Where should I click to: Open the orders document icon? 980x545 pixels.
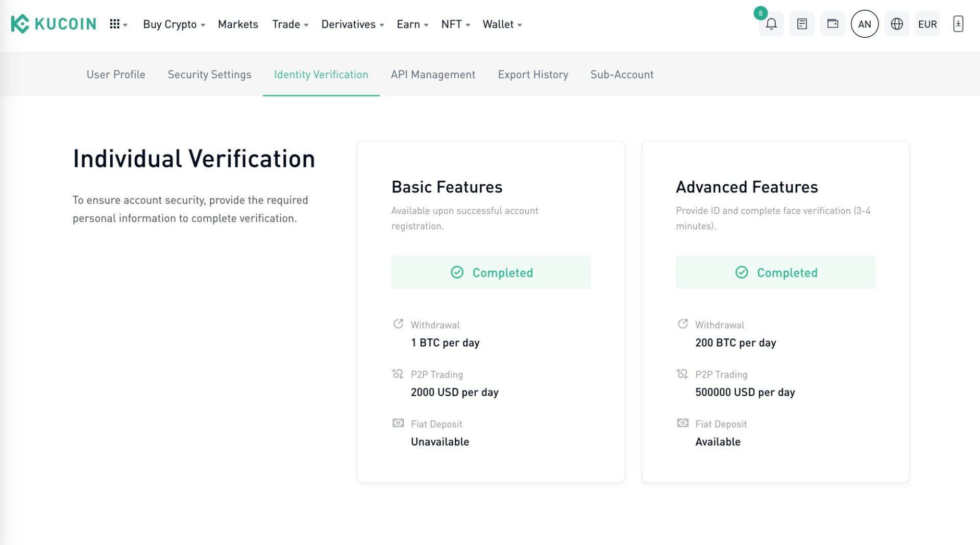coord(802,23)
